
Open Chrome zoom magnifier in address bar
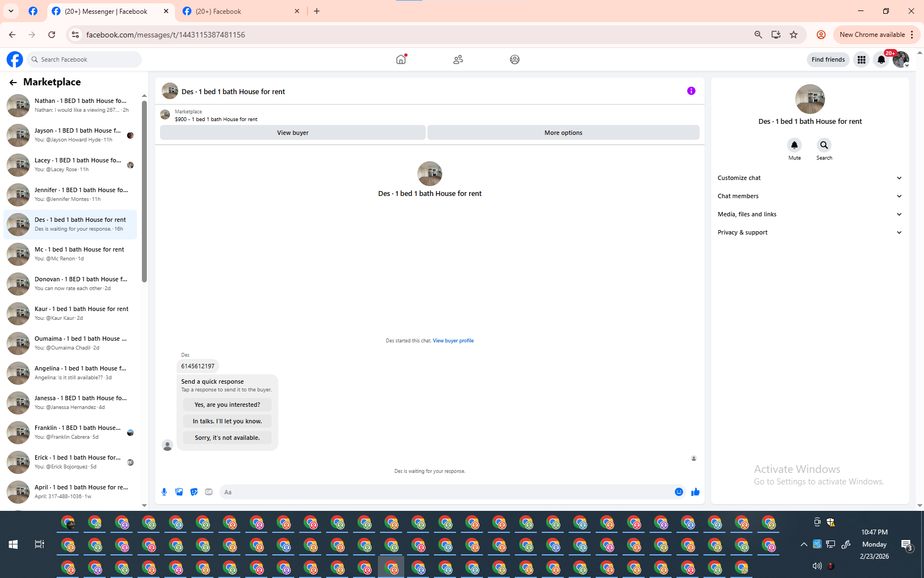758,35
